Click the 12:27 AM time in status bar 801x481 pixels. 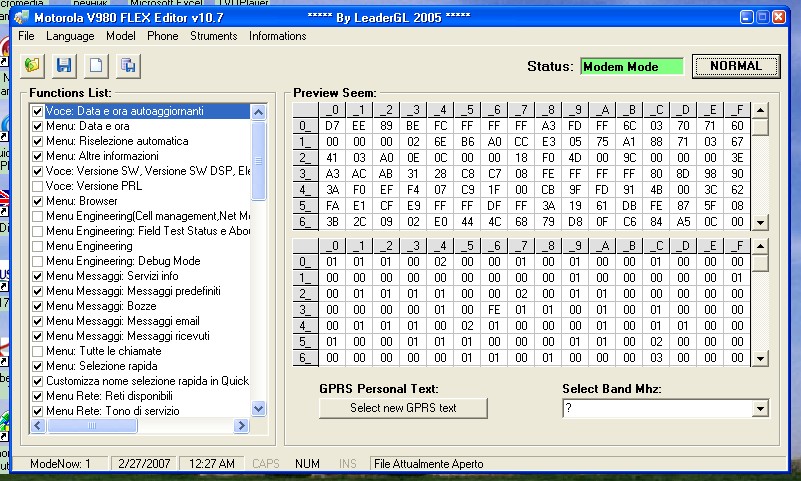(x=211, y=464)
